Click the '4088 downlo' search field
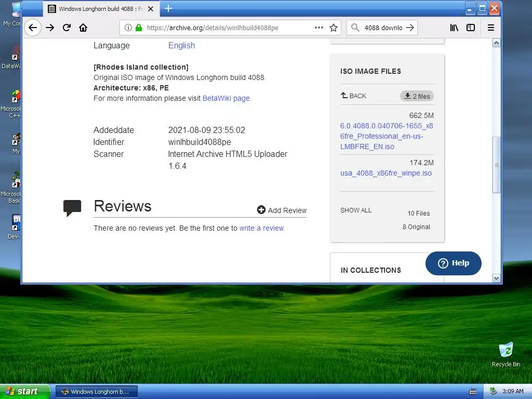The image size is (532, 399). (383, 28)
